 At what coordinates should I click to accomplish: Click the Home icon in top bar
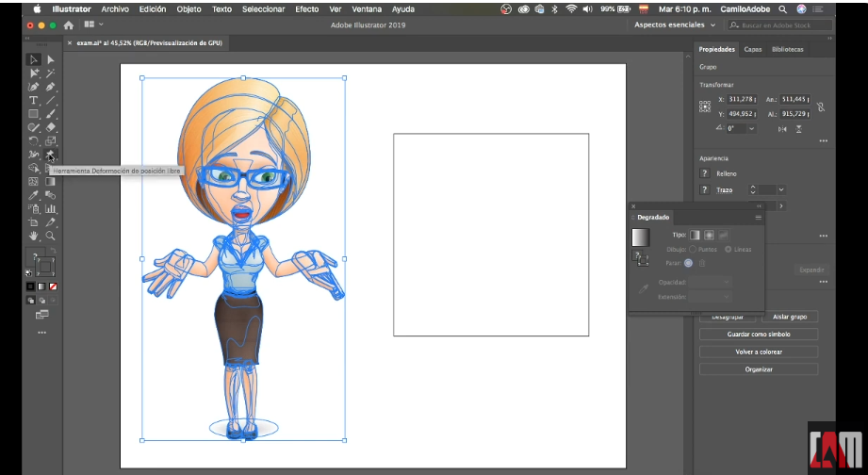69,25
